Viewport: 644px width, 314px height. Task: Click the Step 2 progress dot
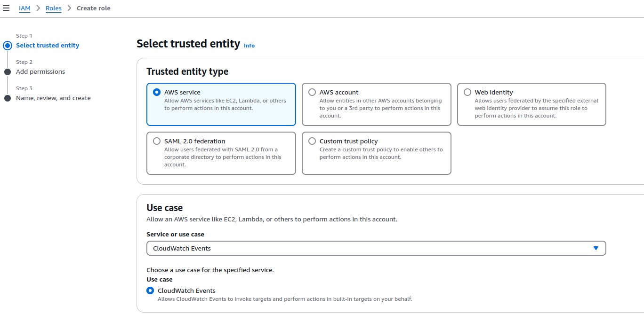tap(8, 72)
